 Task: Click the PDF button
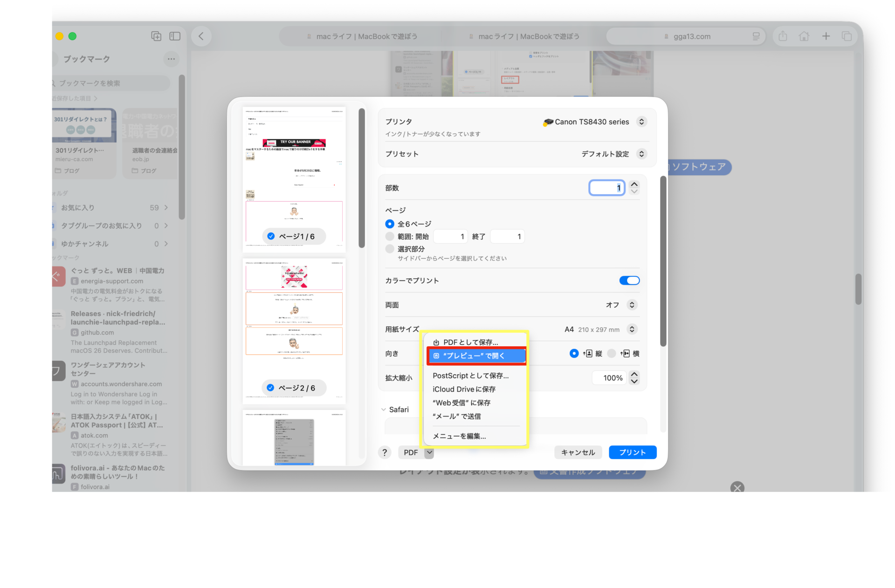(411, 452)
